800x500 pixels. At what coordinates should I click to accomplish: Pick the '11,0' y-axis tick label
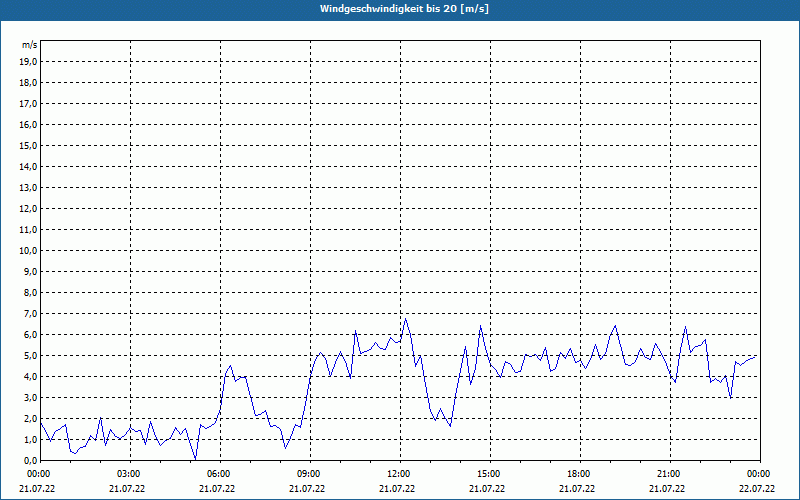pos(29,230)
